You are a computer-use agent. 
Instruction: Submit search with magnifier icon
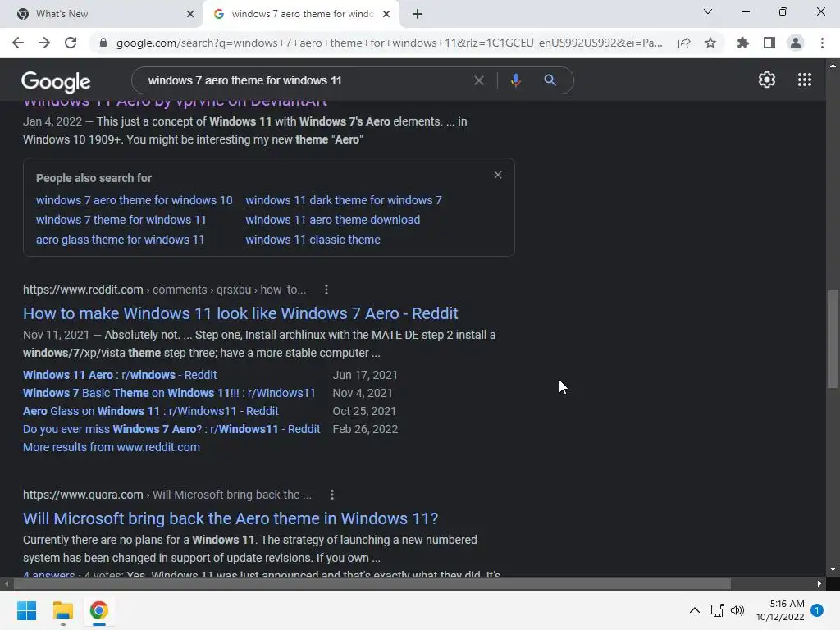click(550, 80)
